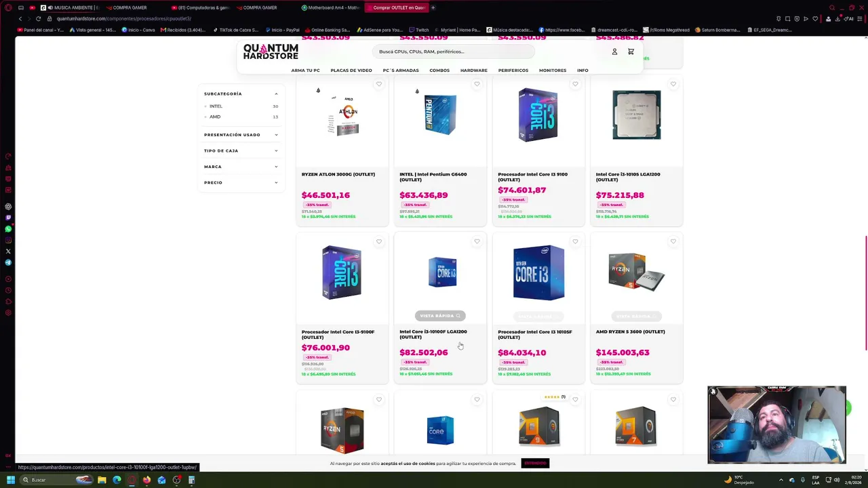Open taskbar clock showing 02:20
This screenshot has width=868, height=488.
[x=853, y=480]
